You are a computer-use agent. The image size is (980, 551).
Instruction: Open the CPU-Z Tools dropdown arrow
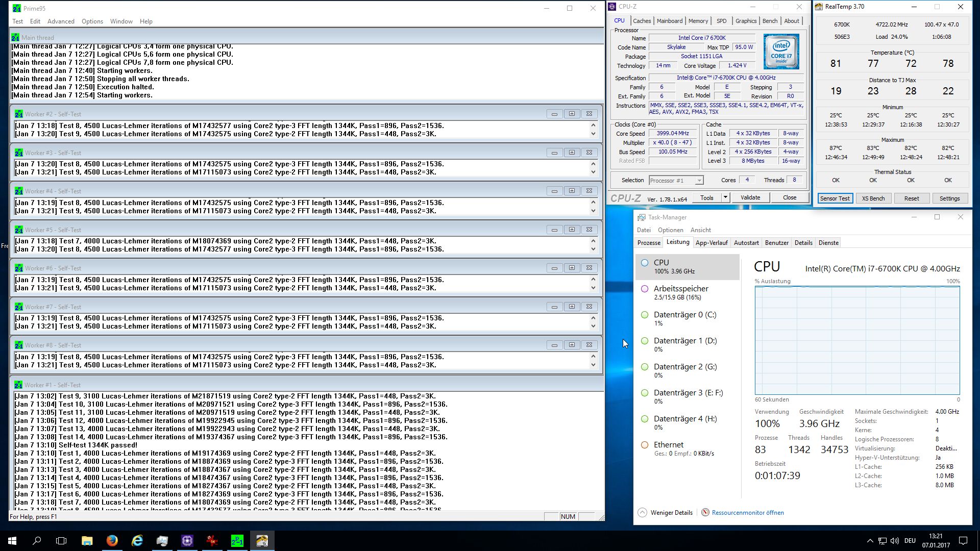point(725,197)
